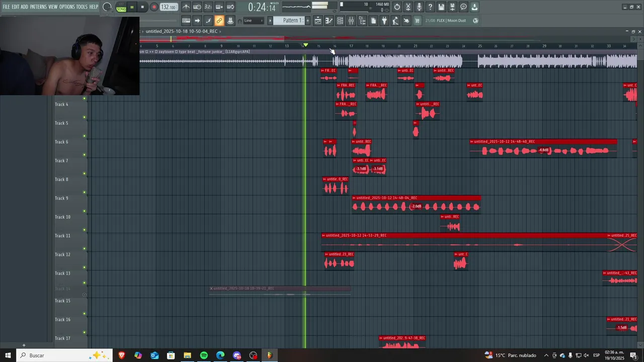644x362 pixels.
Task: Click the red record button
Action: coord(154,8)
